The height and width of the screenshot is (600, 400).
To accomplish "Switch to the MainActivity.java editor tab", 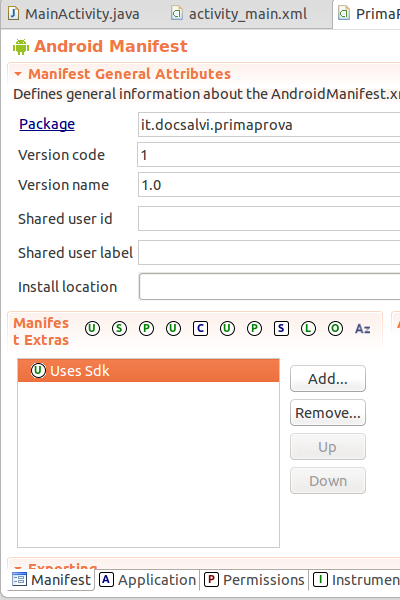I will click(73, 14).
